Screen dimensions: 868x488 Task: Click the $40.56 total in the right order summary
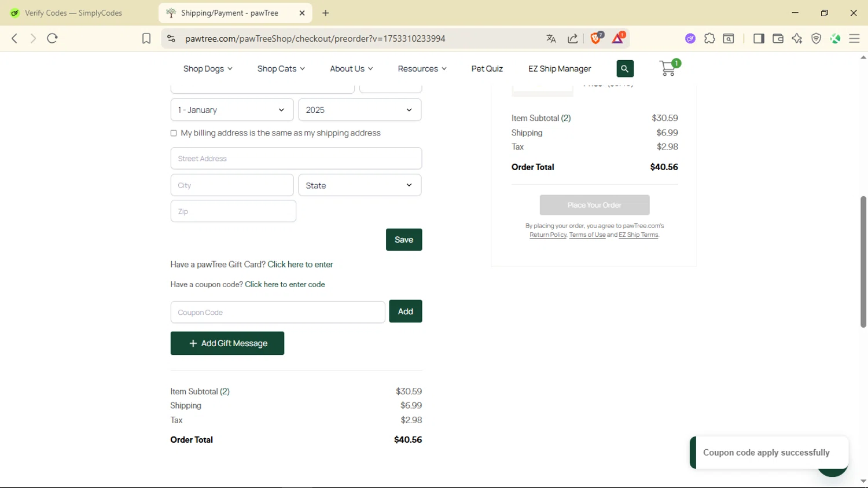(x=664, y=167)
